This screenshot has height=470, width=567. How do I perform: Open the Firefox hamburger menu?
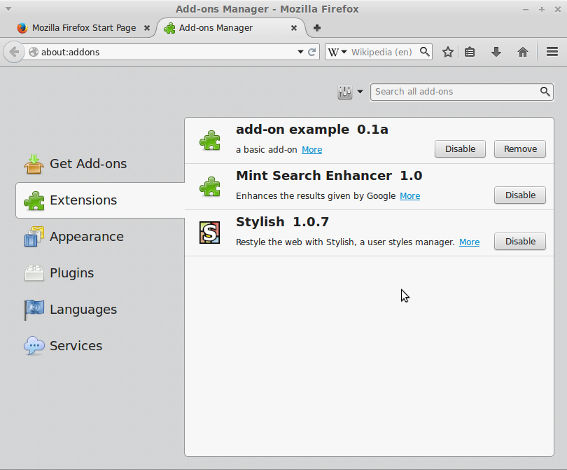(552, 52)
